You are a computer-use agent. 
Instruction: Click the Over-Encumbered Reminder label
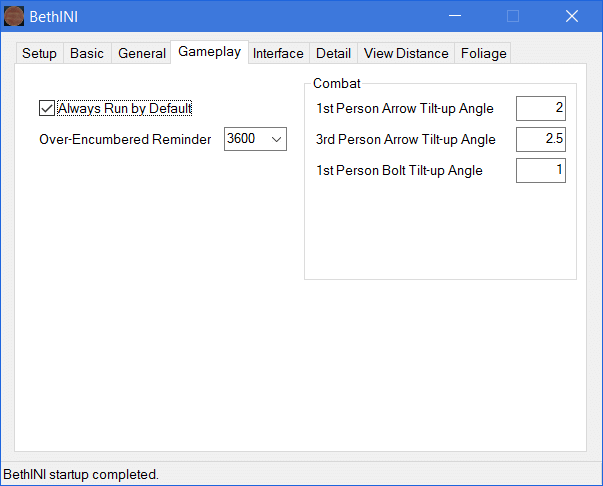pyautogui.click(x=125, y=139)
